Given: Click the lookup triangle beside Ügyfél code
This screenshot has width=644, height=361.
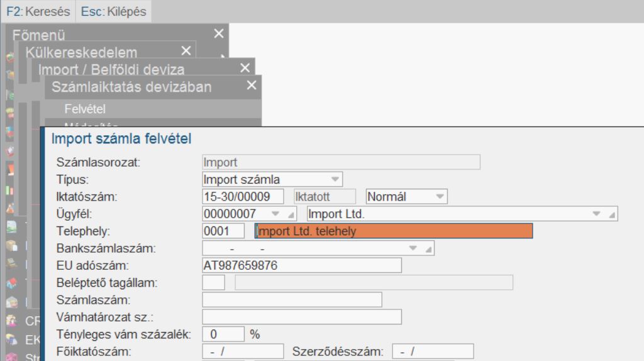Looking at the screenshot, I should 291,215.
